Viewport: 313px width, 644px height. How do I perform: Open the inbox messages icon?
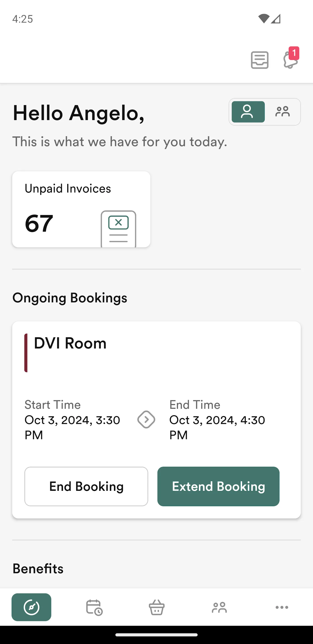click(260, 60)
